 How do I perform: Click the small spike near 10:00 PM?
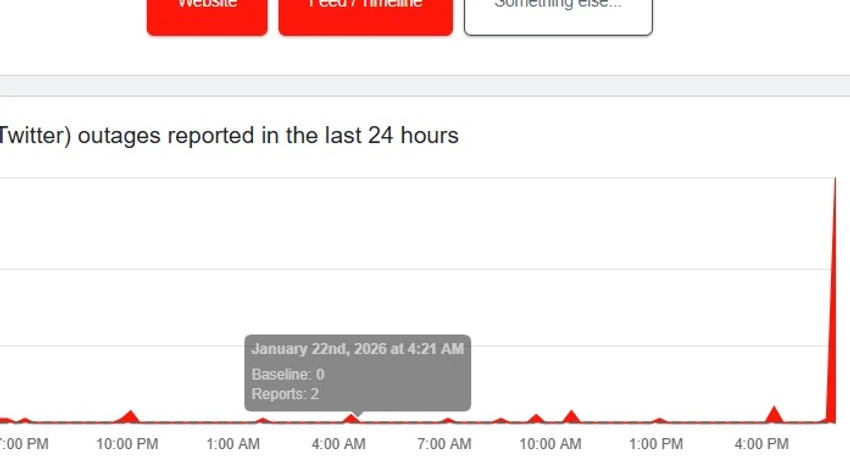(129, 415)
